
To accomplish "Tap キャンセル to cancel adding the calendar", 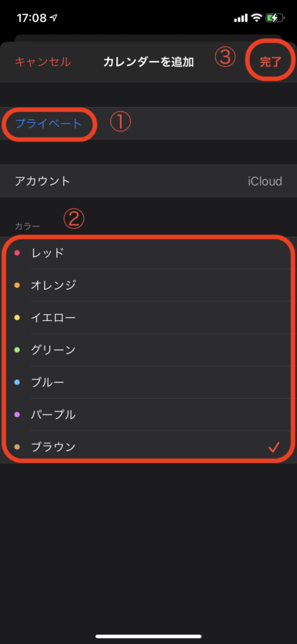I will [43, 62].
